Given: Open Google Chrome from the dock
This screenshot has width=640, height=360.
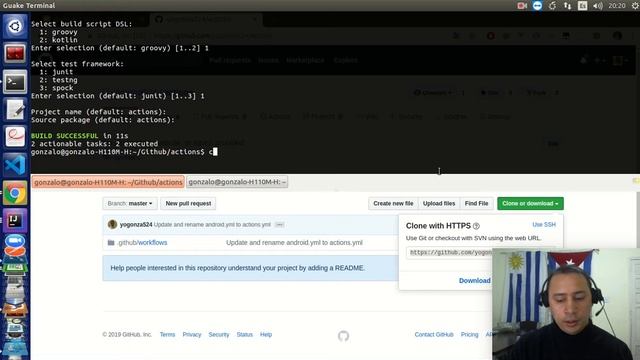Looking at the screenshot, I should click(15, 193).
